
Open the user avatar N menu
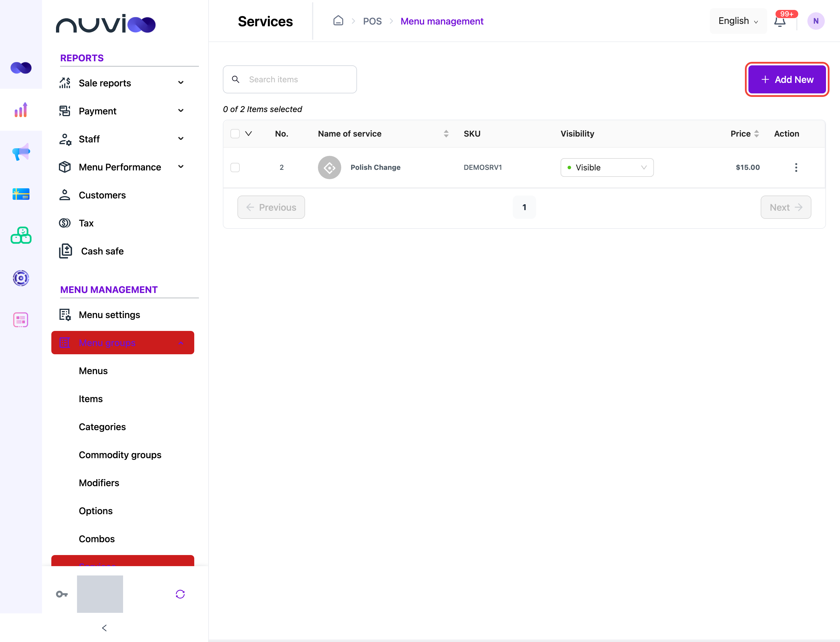click(x=815, y=21)
